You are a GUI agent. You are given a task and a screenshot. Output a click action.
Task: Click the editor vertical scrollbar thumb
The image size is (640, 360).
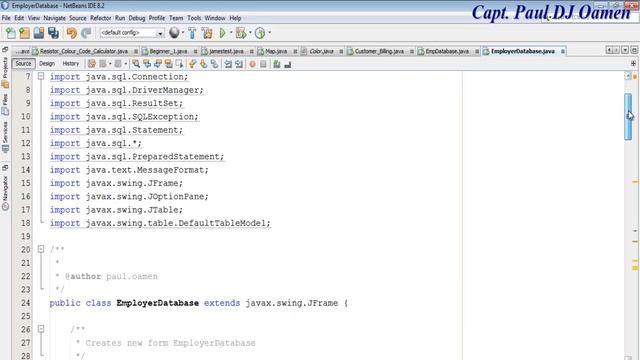tap(628, 117)
